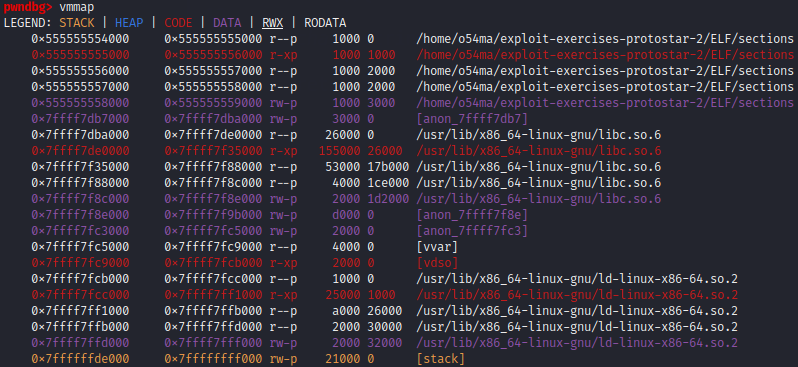Click start address 0x555555556000
The image size is (798, 367).
[80, 71]
